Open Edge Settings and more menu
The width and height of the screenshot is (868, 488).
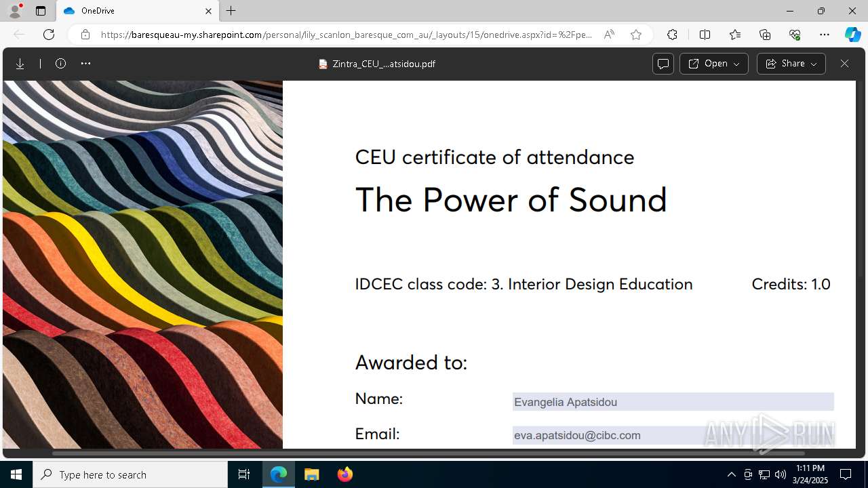(x=825, y=35)
